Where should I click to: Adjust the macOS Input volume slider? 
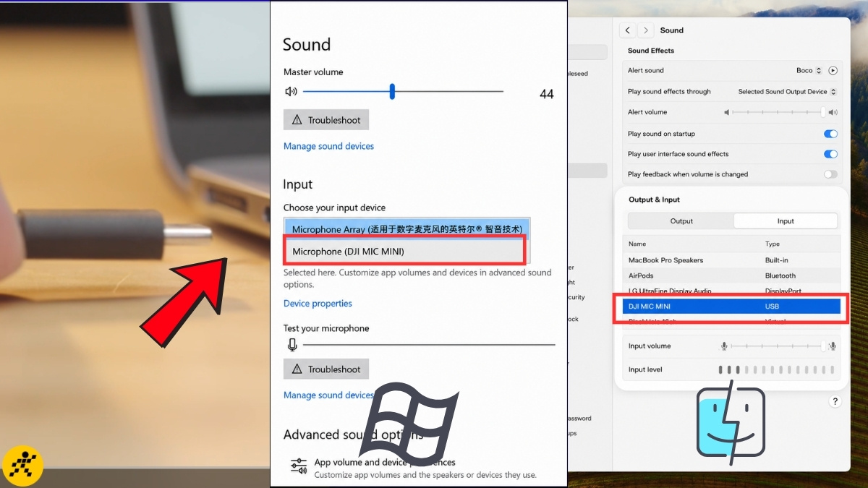(x=778, y=346)
